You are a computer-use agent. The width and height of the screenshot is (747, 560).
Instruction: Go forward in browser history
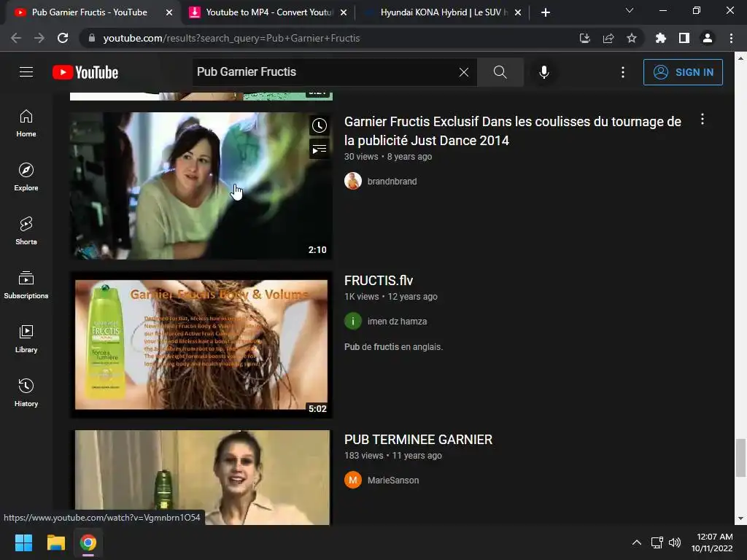tap(39, 38)
